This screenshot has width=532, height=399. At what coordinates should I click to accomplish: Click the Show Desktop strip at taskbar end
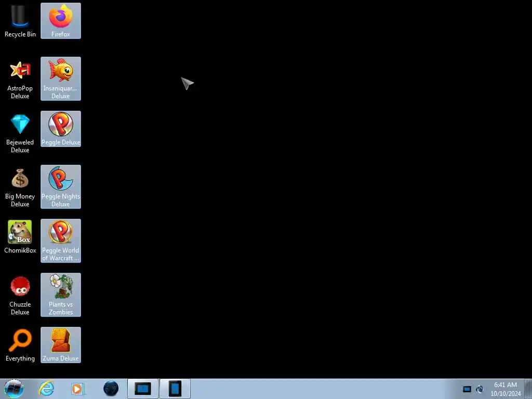tap(528, 389)
